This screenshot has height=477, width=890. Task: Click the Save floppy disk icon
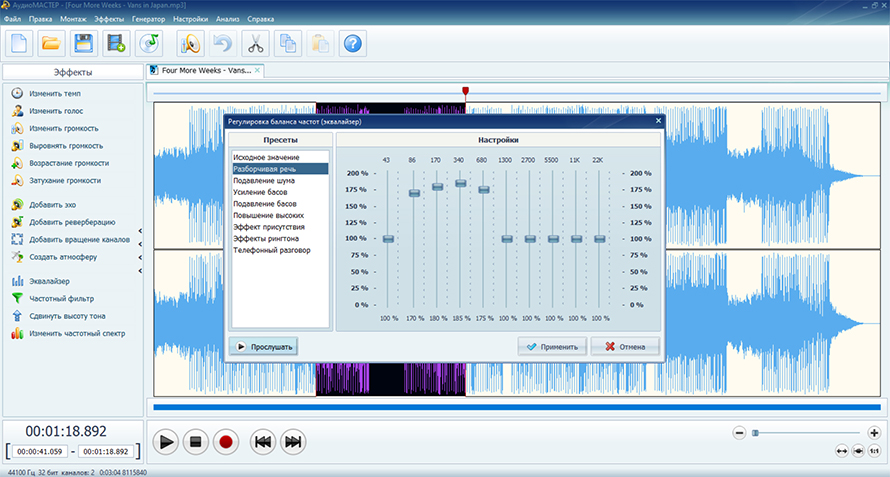(x=84, y=43)
